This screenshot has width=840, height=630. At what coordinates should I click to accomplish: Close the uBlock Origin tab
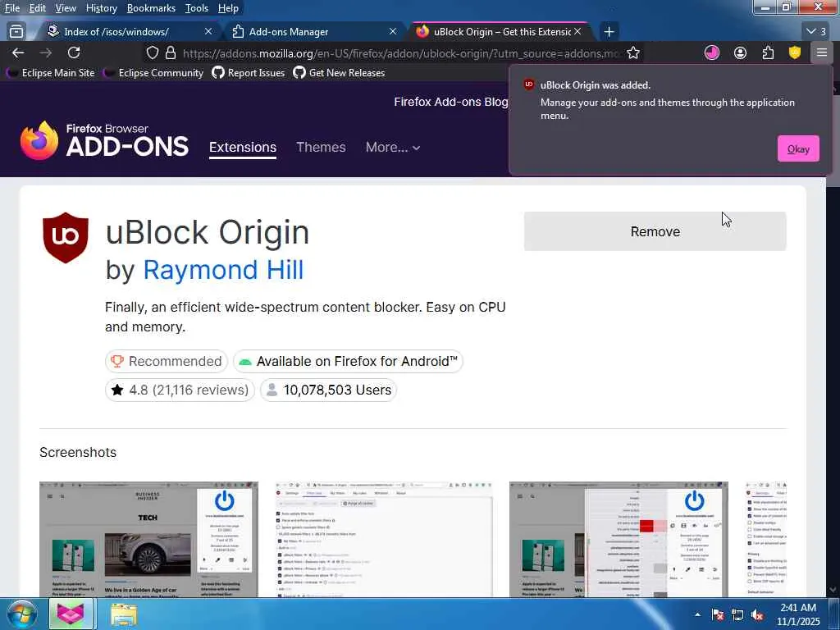pyautogui.click(x=577, y=32)
